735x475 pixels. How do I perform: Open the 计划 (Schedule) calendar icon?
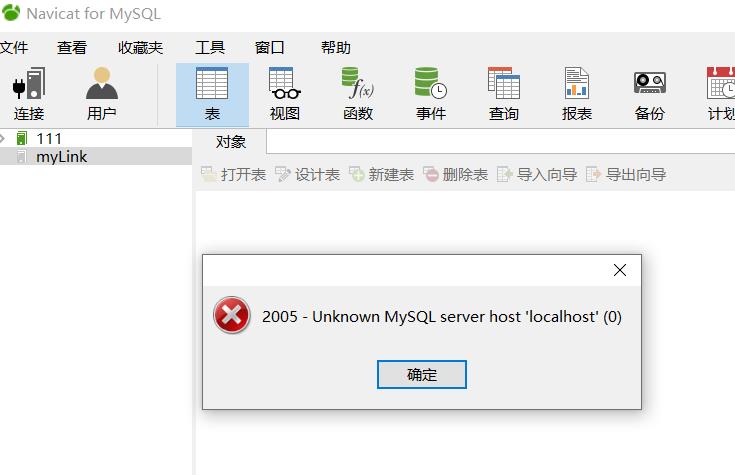click(721, 94)
